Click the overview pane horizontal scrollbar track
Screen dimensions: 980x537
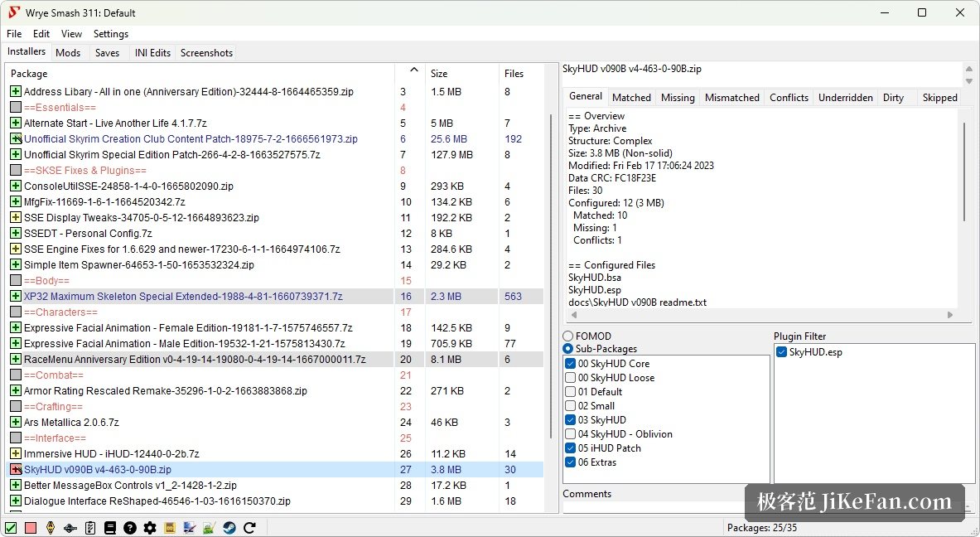click(x=761, y=315)
